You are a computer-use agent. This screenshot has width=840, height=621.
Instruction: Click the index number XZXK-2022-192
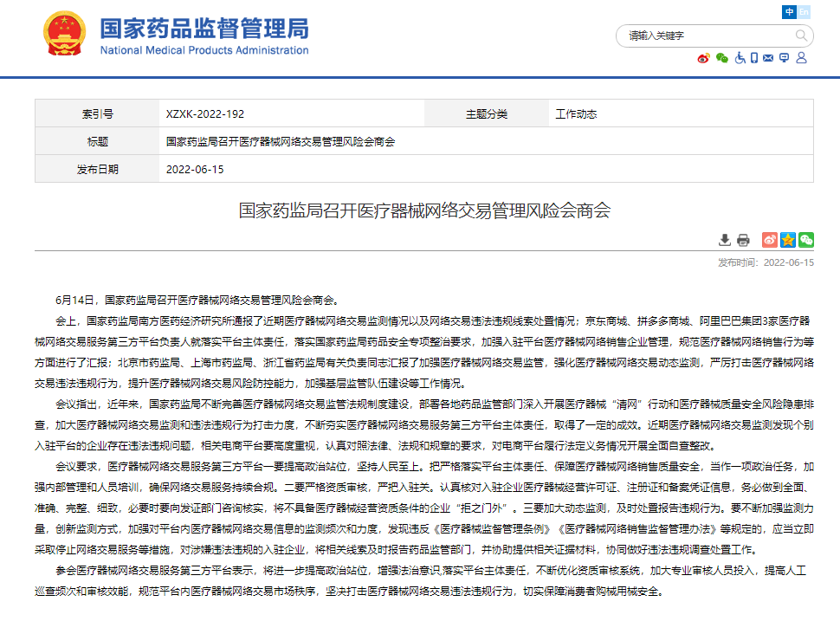pyautogui.click(x=205, y=114)
